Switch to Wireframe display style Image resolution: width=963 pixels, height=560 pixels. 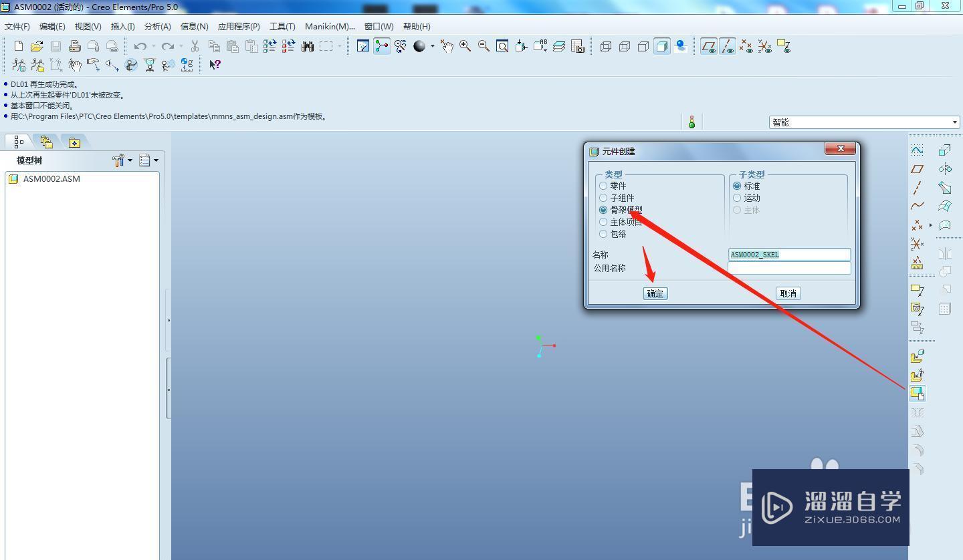pyautogui.click(x=606, y=46)
